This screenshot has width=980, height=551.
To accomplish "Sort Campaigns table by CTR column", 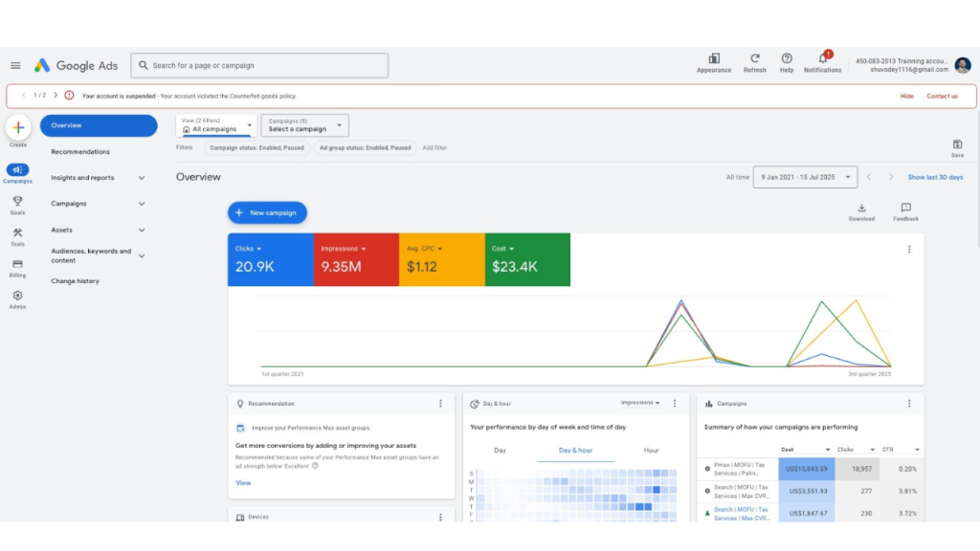I will click(901, 450).
